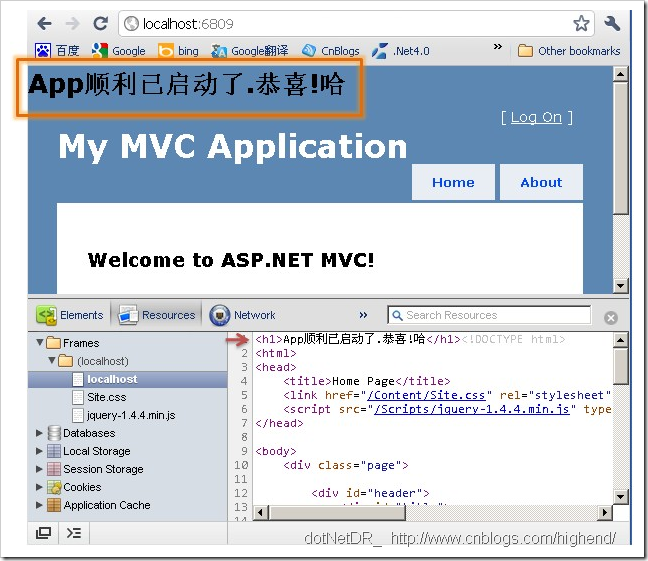The height and width of the screenshot is (561, 648).
Task: Switch to the Elements panel
Action: [x=69, y=315]
